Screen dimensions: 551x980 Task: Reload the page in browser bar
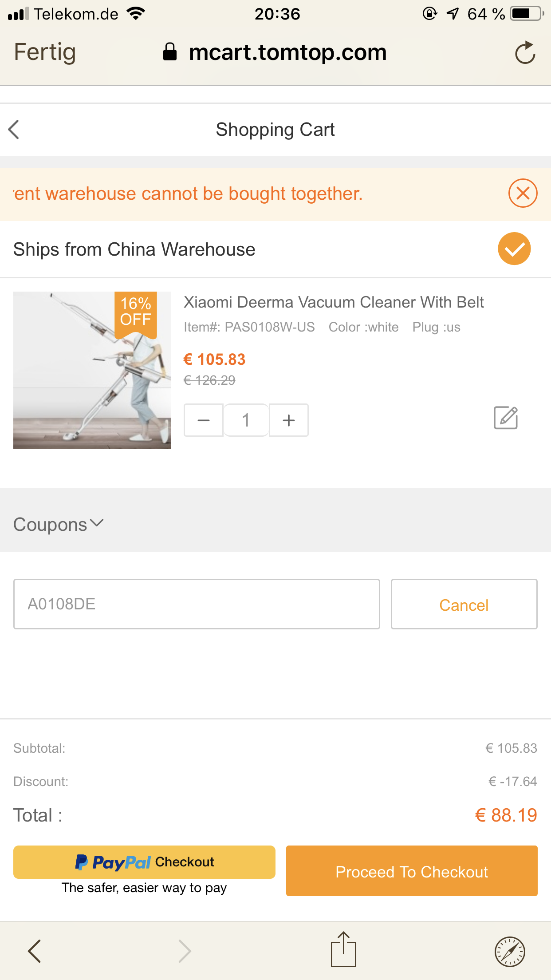pyautogui.click(x=525, y=53)
